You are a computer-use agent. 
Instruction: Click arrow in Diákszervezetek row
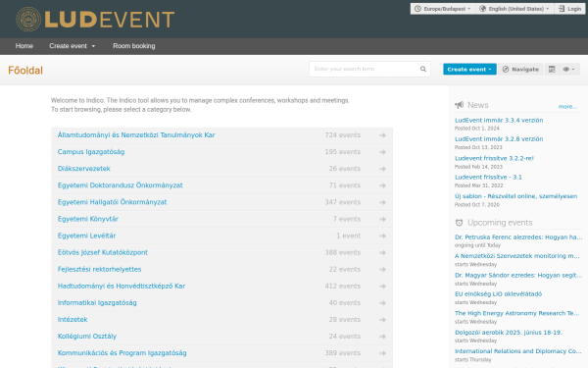click(382, 169)
